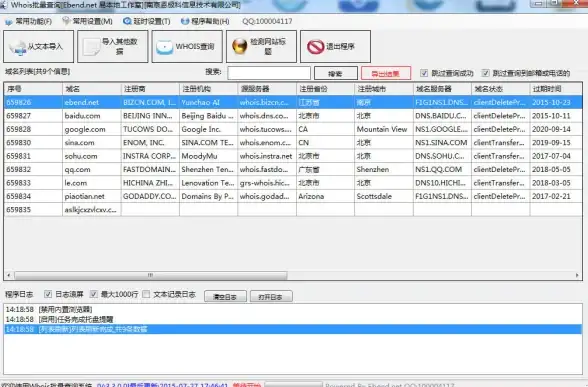Start the WHOIS查询 lookup
588x387 pixels.
(x=187, y=46)
